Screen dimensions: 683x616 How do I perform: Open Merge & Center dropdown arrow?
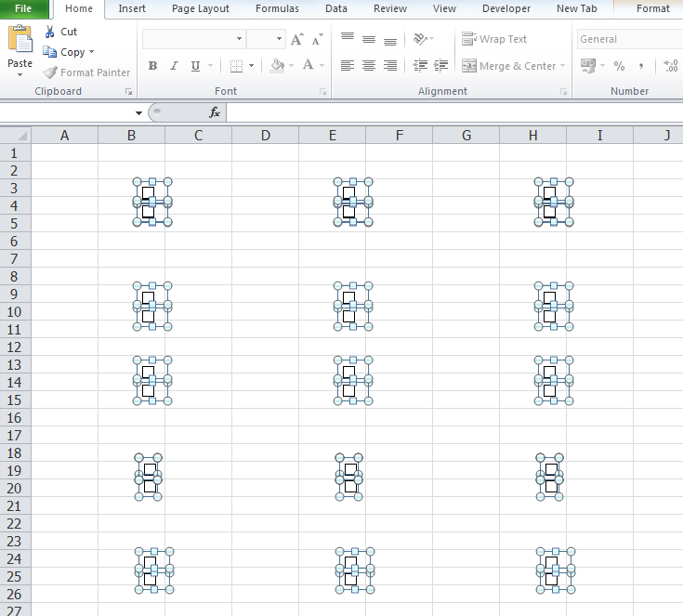[x=562, y=66]
